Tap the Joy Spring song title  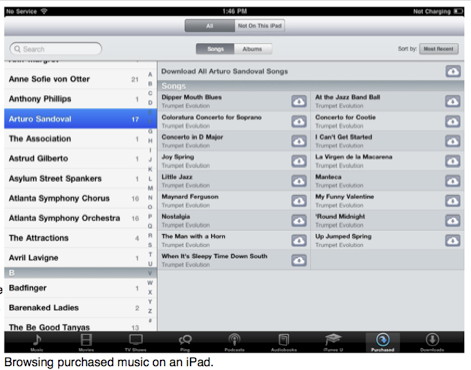pyautogui.click(x=178, y=157)
